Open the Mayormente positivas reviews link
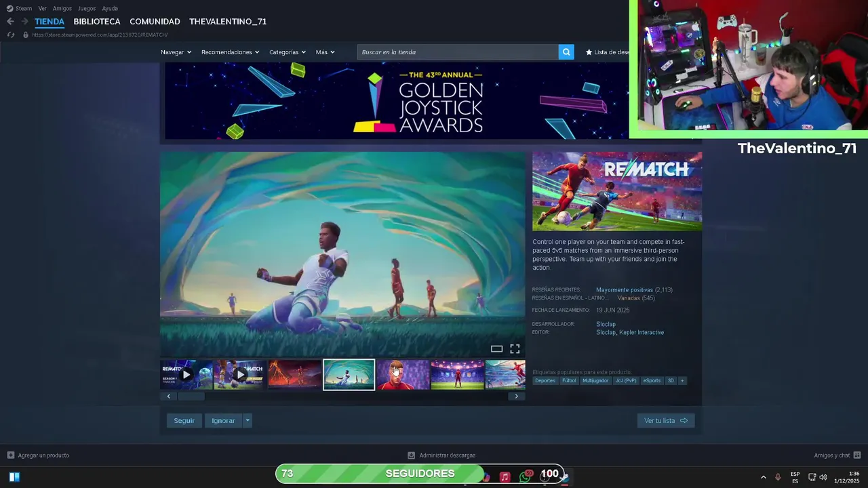Viewport: 868px width, 488px height. point(625,290)
